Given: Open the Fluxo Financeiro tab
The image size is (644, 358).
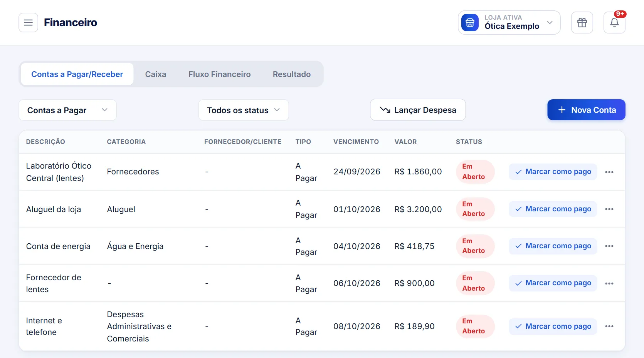Looking at the screenshot, I should click(219, 74).
